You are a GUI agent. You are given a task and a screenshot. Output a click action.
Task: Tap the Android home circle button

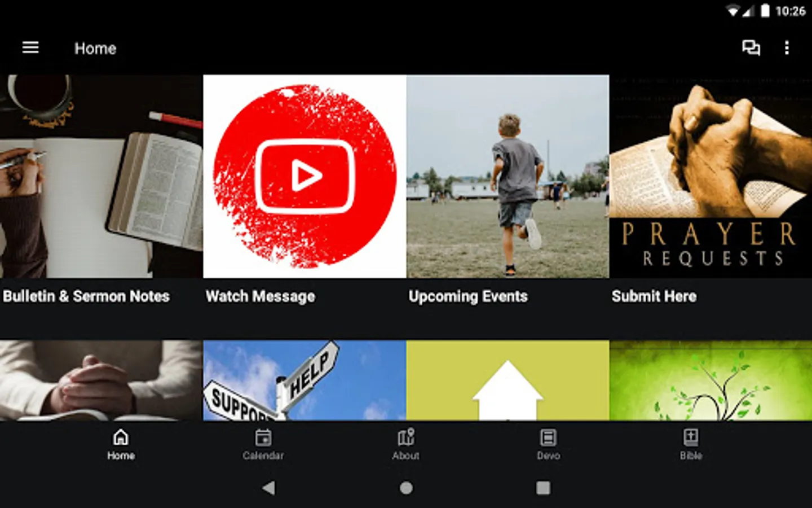click(x=406, y=488)
